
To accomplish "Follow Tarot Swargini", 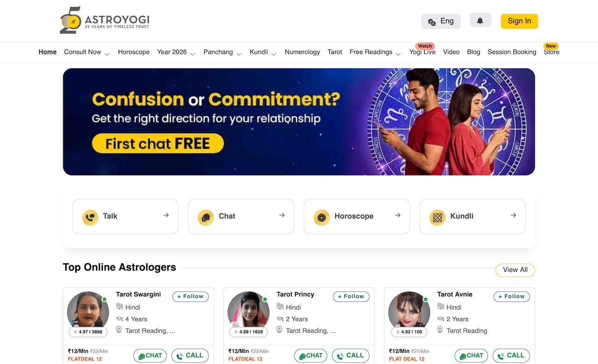I will click(x=191, y=297).
